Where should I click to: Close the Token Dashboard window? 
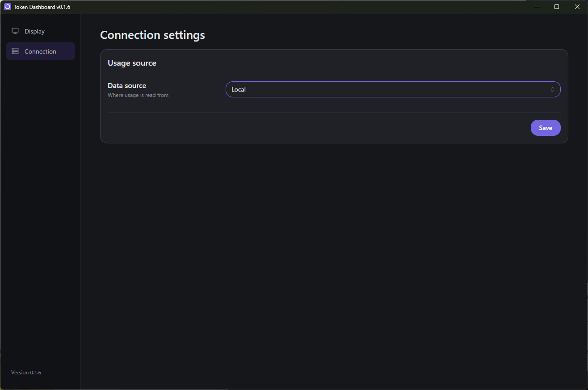pyautogui.click(x=577, y=7)
